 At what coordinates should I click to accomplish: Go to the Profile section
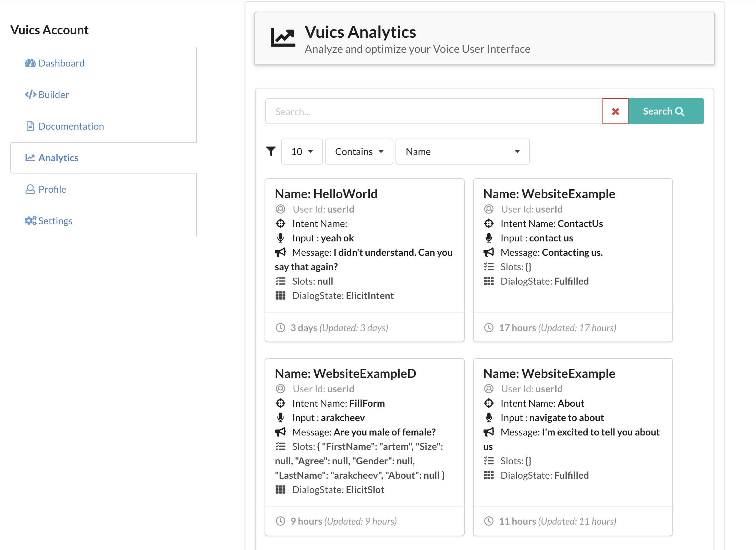[52, 189]
